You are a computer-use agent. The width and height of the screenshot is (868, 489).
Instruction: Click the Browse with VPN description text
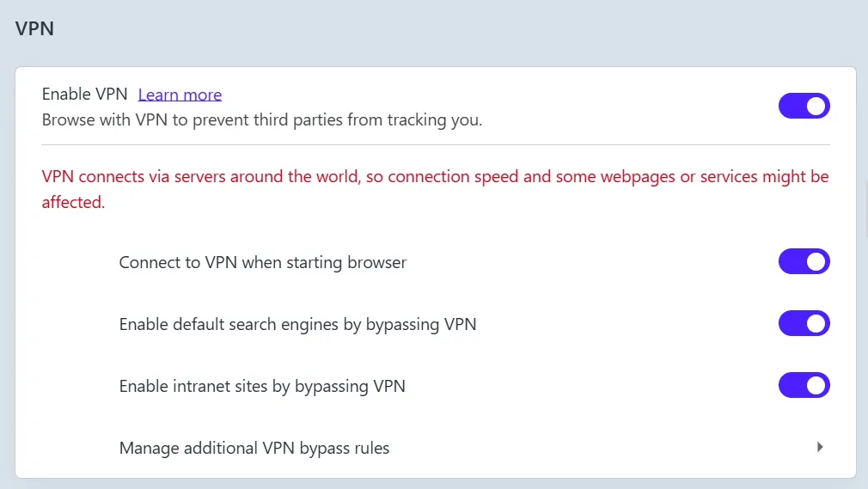(x=262, y=120)
